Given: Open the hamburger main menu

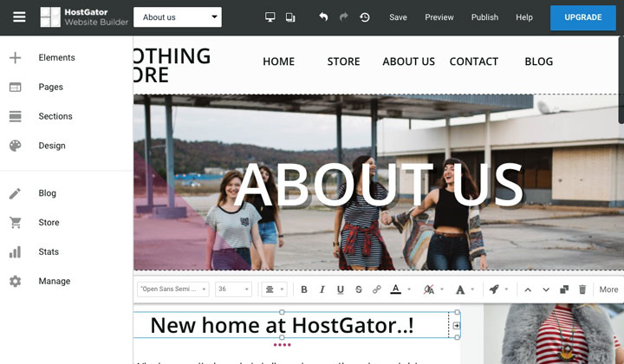Looking at the screenshot, I should point(19,17).
